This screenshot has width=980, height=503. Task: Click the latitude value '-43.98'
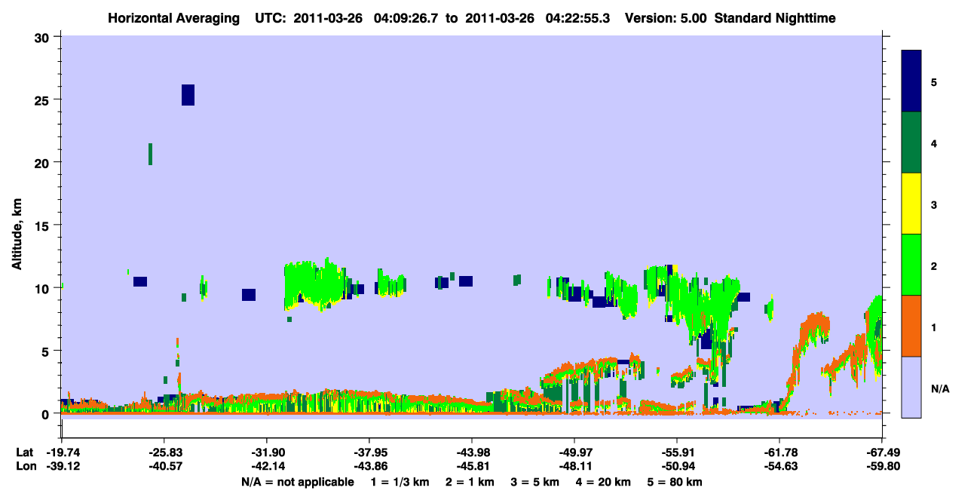[x=472, y=452]
